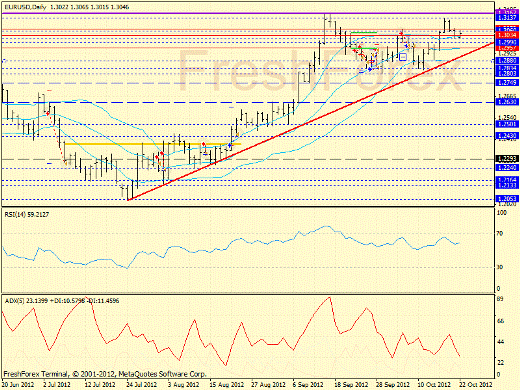
Task: Click the 15 Aug 2012 date label
Action: pyautogui.click(x=227, y=384)
